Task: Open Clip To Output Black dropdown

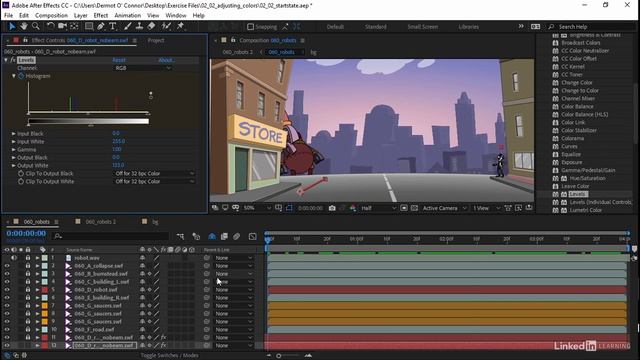Action: point(154,173)
